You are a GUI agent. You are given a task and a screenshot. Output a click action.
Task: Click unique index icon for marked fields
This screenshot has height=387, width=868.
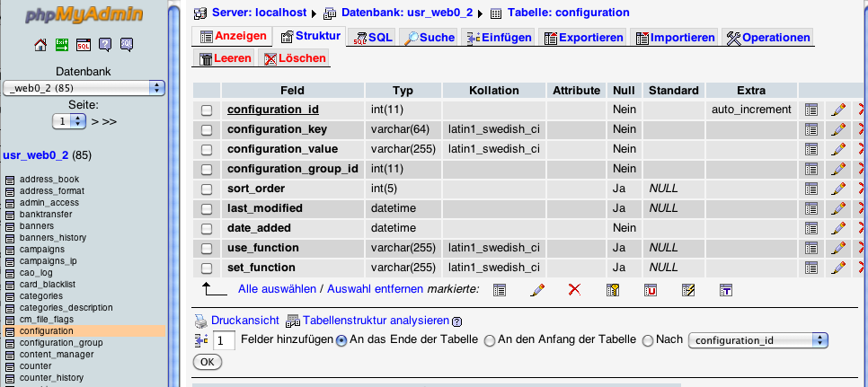click(651, 289)
